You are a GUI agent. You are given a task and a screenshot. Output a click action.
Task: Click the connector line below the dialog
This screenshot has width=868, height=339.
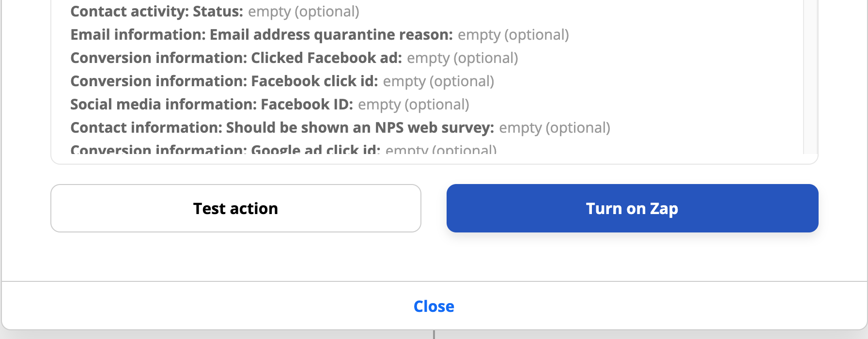[x=434, y=335]
